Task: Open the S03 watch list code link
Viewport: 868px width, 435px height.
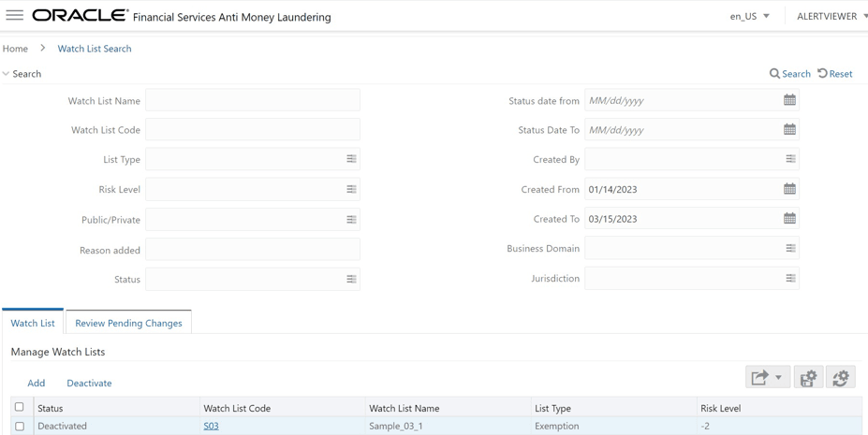Action: [x=211, y=427]
